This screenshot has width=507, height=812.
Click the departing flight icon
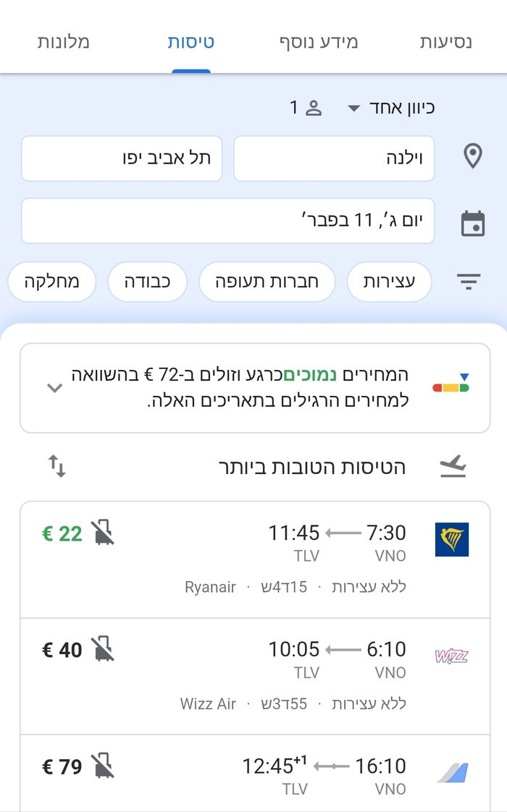click(x=453, y=468)
